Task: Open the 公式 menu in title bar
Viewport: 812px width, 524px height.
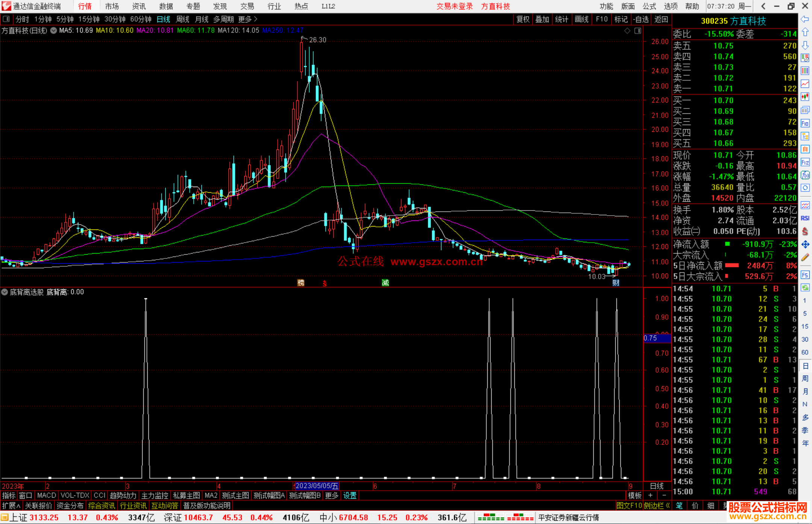Action: 649,6
